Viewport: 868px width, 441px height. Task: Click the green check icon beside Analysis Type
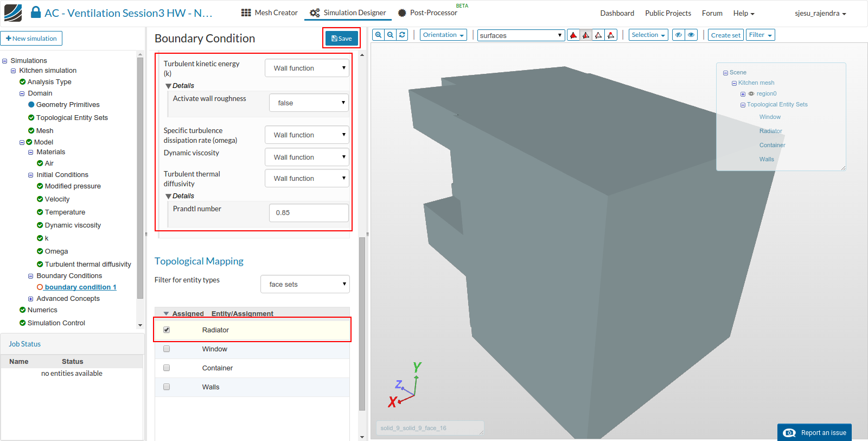tap(22, 82)
